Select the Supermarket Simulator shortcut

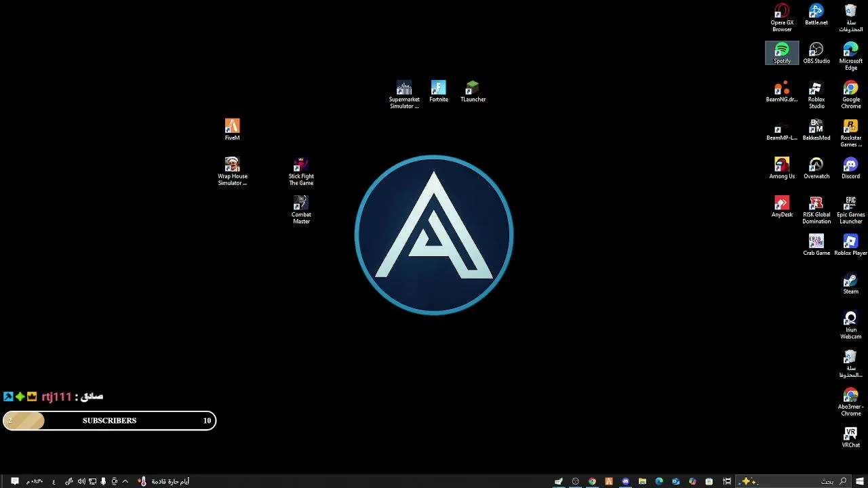click(x=404, y=95)
